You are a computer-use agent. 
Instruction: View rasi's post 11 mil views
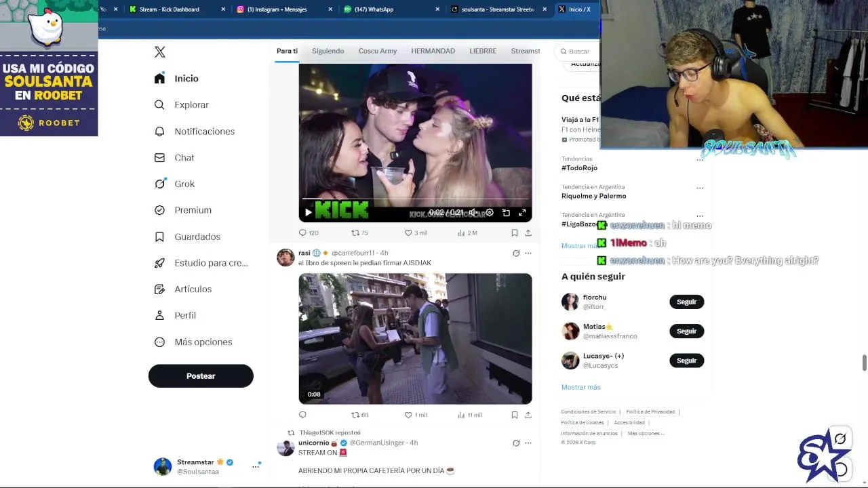pos(470,415)
